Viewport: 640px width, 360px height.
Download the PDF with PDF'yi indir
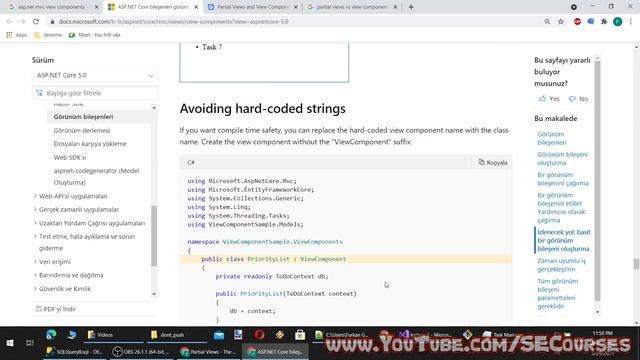[x=56, y=309]
